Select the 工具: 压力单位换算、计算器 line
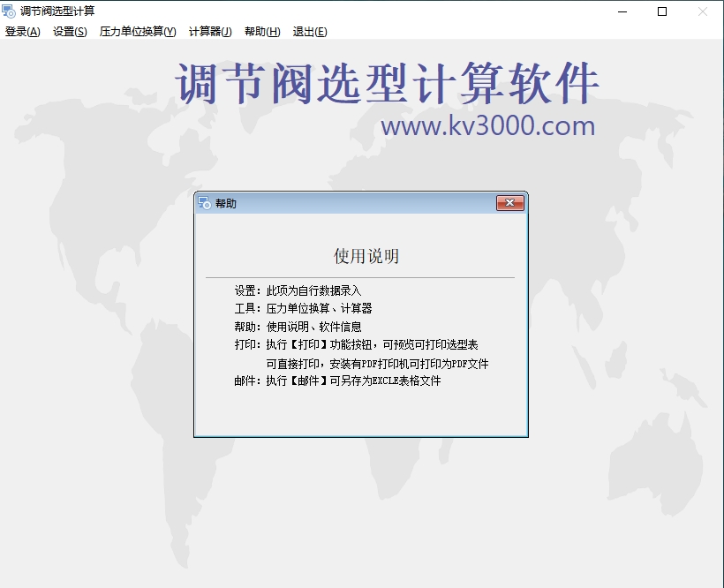 303,308
